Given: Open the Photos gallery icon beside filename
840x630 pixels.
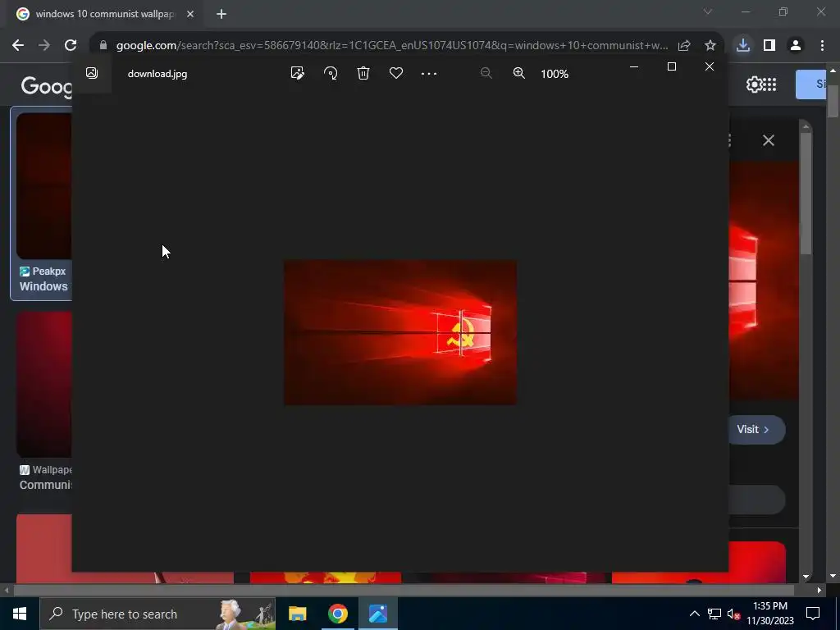Looking at the screenshot, I should click(x=92, y=73).
